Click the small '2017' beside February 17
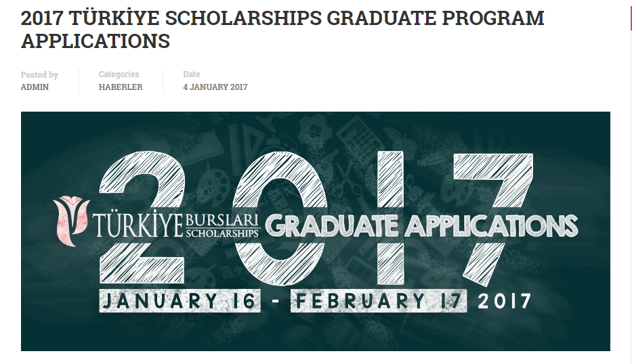 pyautogui.click(x=504, y=301)
